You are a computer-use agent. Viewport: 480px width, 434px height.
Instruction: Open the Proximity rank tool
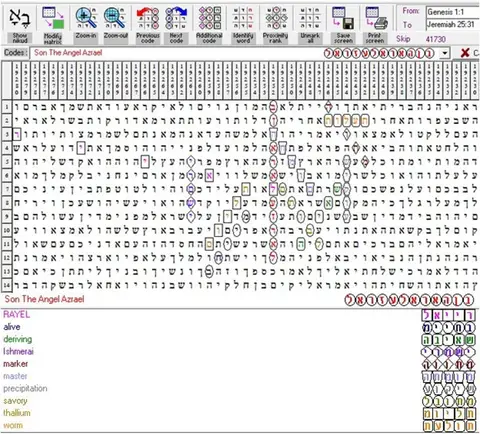(275, 25)
